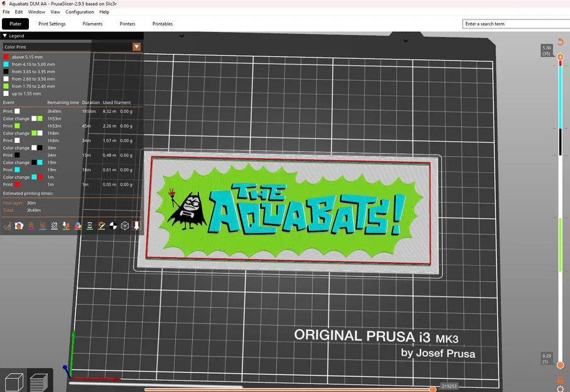570x392 pixels.
Task: Click the green segment of the vertical layer slider
Action: [x=560, y=245]
